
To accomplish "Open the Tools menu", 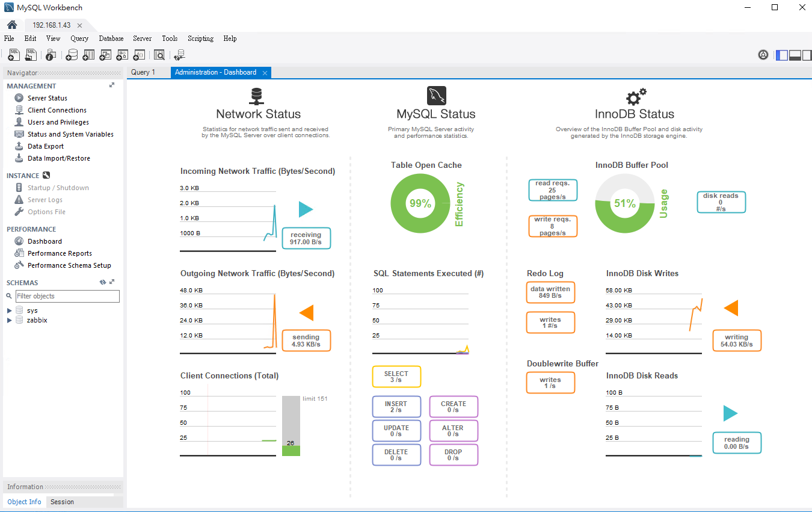I will [x=170, y=39].
